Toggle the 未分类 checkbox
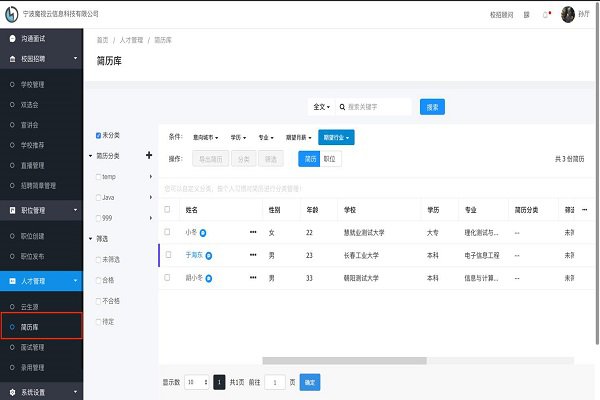The height and width of the screenshot is (400, 600). point(98,136)
